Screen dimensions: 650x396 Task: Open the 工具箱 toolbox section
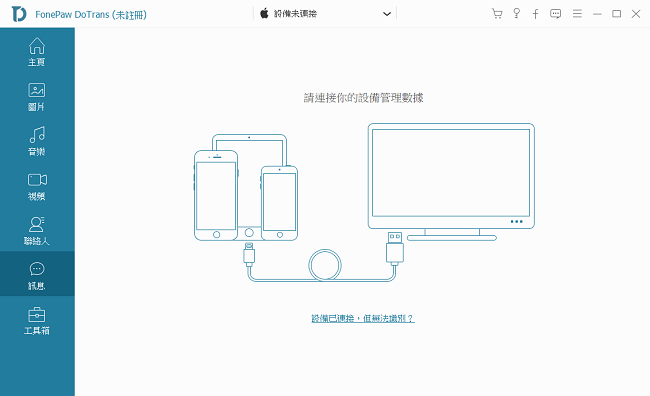pos(37,321)
